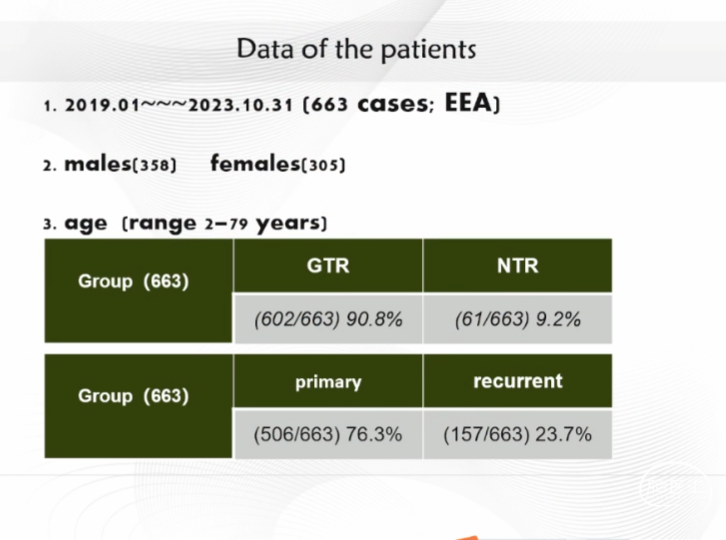Viewport: 726px width, 540px height.
Task: Click the primary column header cell
Action: (x=328, y=381)
